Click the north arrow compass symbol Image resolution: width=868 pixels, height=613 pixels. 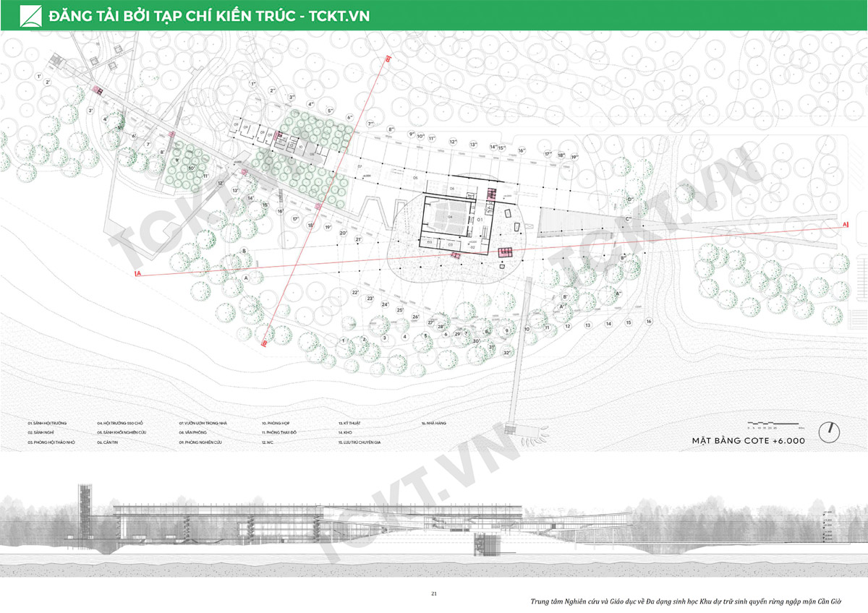pyautogui.click(x=830, y=432)
